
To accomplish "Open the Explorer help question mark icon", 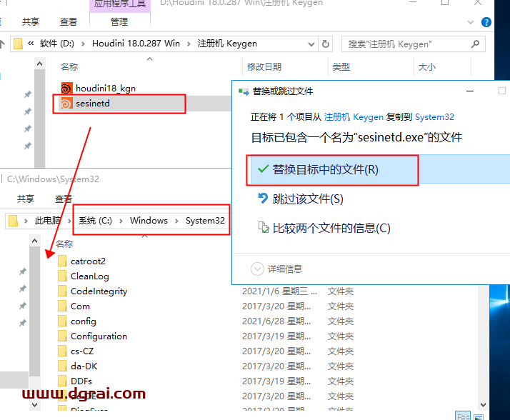I will (x=486, y=22).
